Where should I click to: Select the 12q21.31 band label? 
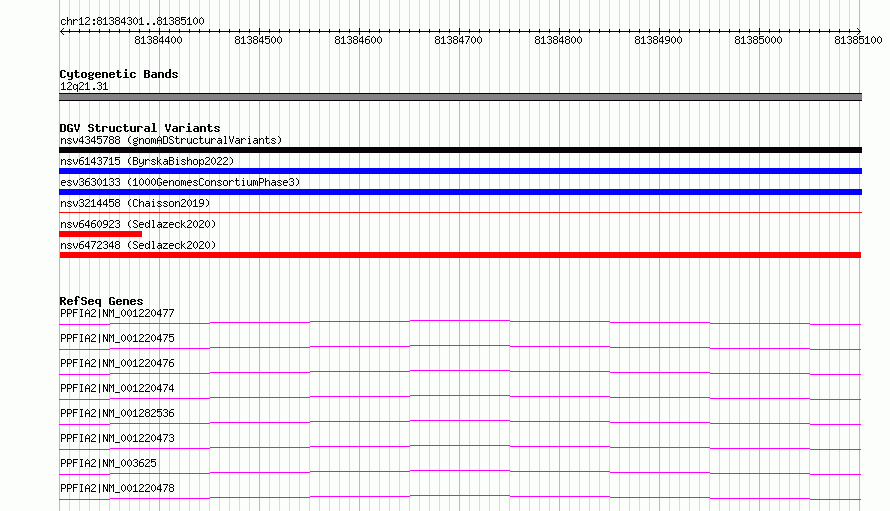(x=84, y=86)
